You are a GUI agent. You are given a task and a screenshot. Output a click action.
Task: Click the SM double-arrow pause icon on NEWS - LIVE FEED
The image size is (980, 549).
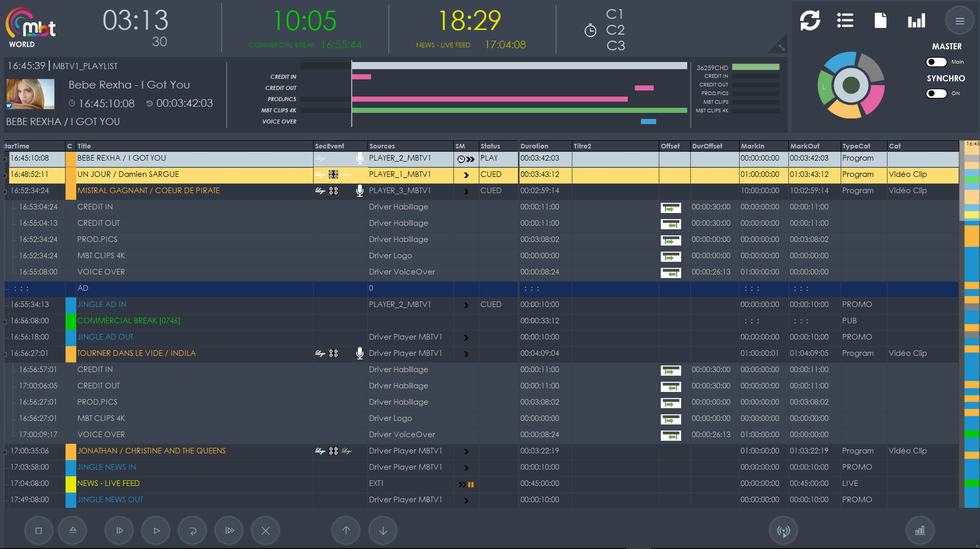pyautogui.click(x=466, y=484)
